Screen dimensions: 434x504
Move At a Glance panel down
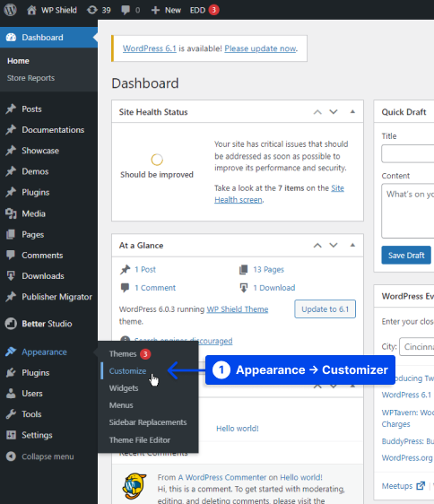tap(334, 245)
